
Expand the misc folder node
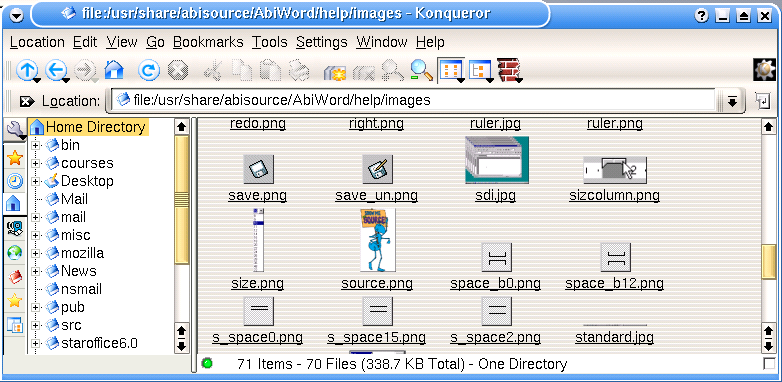tap(35, 235)
